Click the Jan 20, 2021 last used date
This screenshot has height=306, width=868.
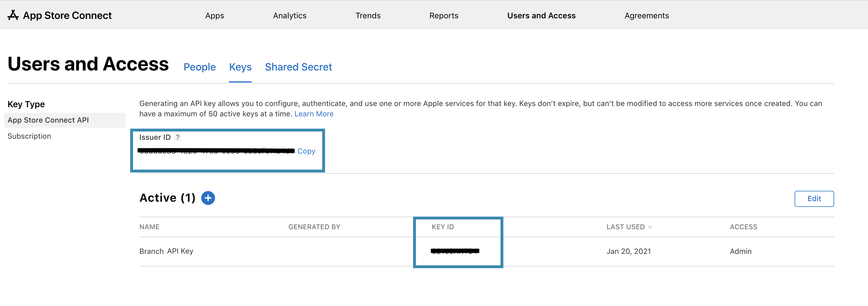pyautogui.click(x=628, y=251)
